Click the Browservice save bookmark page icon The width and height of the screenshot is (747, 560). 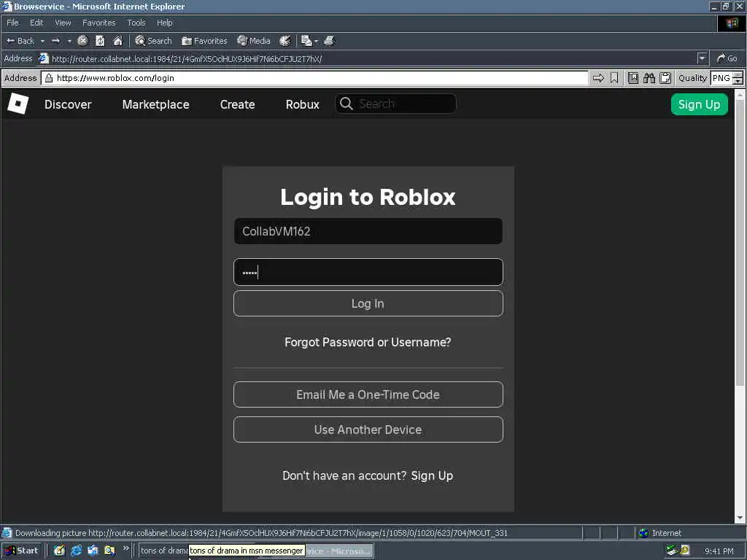633,78
